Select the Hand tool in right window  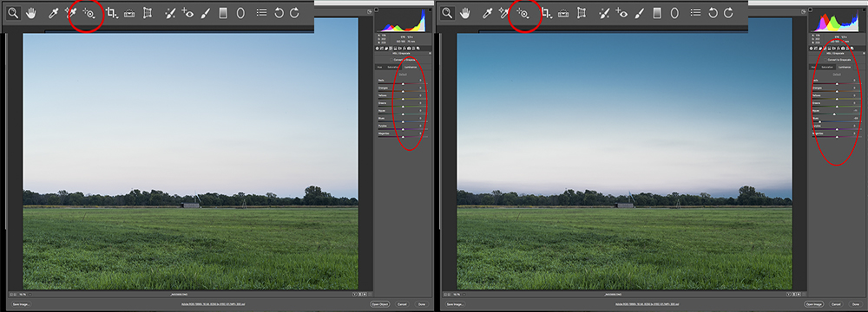464,13
